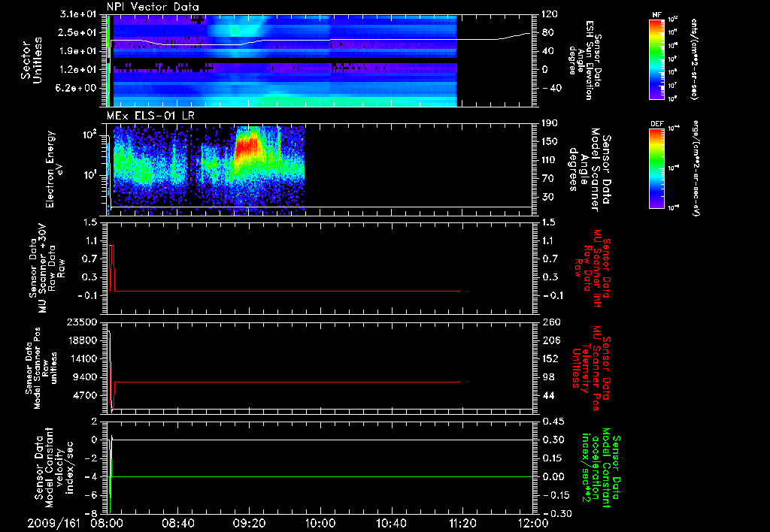
Task: Click the "150" scanner angle tick value
Action: tap(550, 142)
